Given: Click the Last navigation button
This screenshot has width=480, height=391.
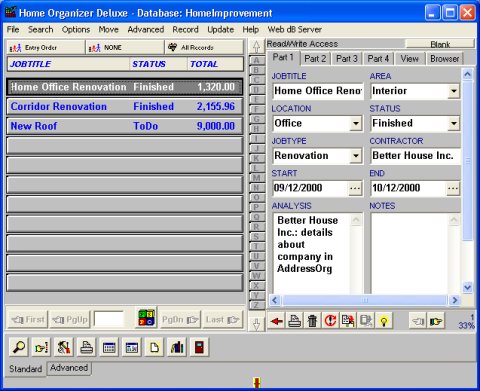Looking at the screenshot, I should pyautogui.click(x=223, y=320).
